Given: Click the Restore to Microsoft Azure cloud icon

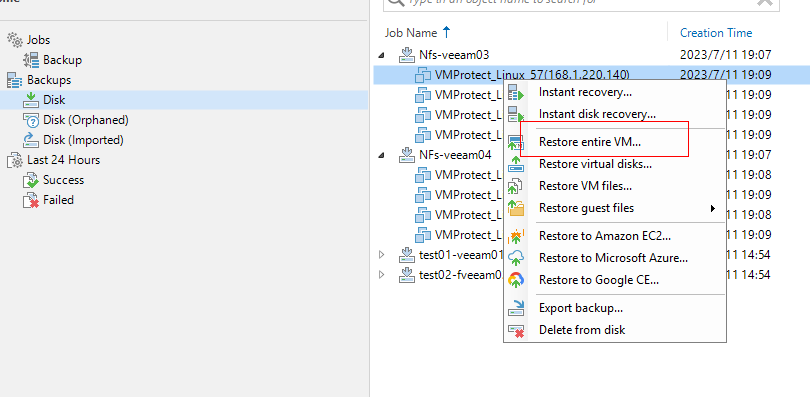Looking at the screenshot, I should coord(516,258).
